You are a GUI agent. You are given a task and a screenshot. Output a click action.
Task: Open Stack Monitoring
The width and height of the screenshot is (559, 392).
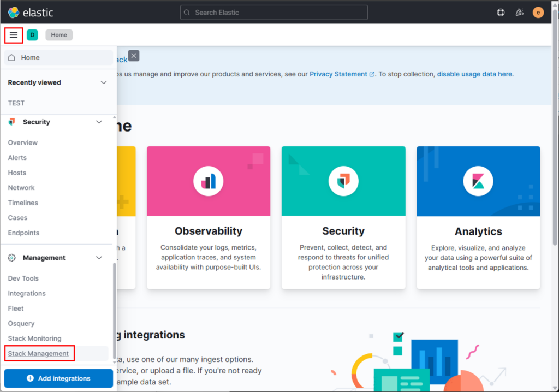pos(34,338)
